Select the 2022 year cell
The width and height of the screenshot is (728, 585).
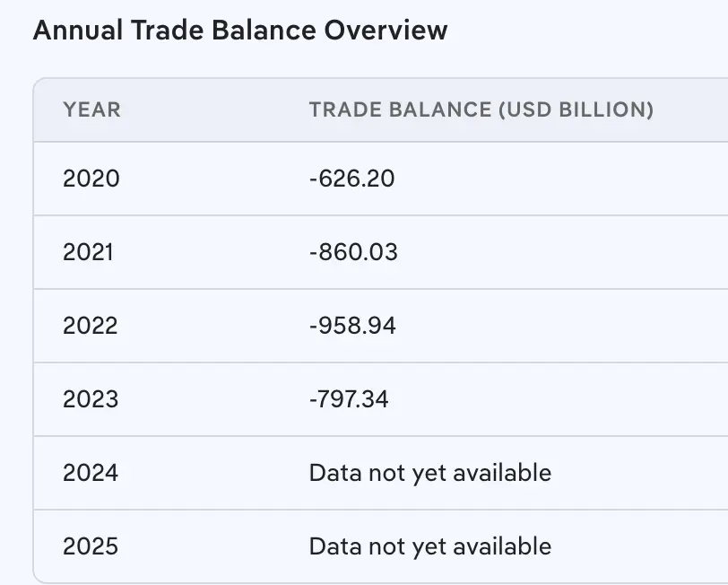[x=90, y=326]
